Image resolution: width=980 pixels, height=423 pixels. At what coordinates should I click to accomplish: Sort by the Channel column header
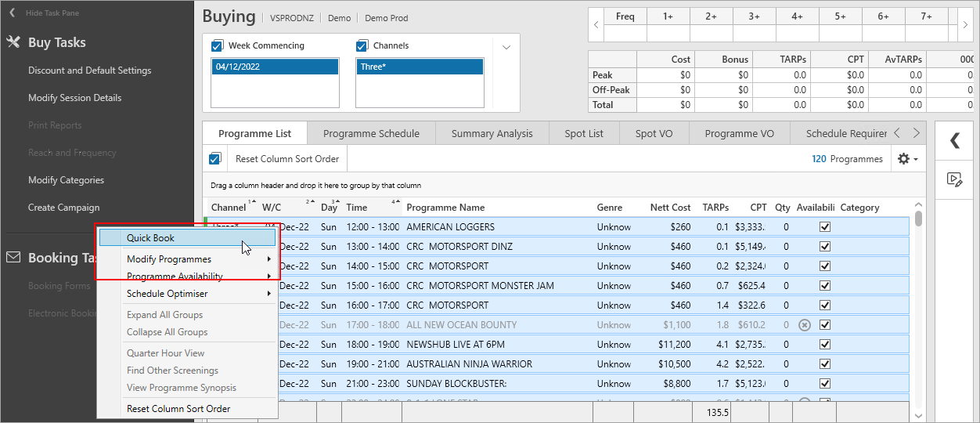tap(229, 208)
